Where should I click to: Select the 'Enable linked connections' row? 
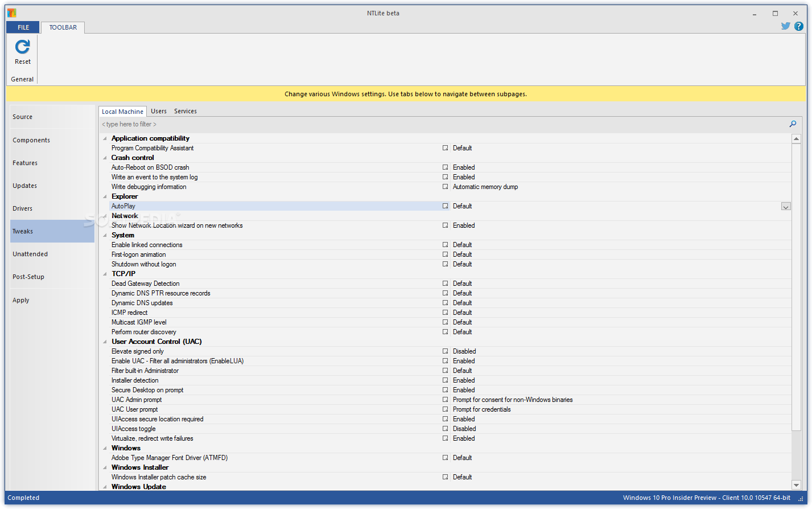click(x=450, y=245)
